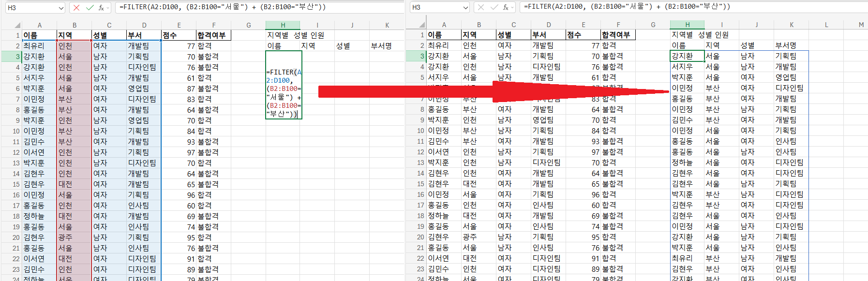Click the Cancel X icon in left formula bar

point(76,8)
